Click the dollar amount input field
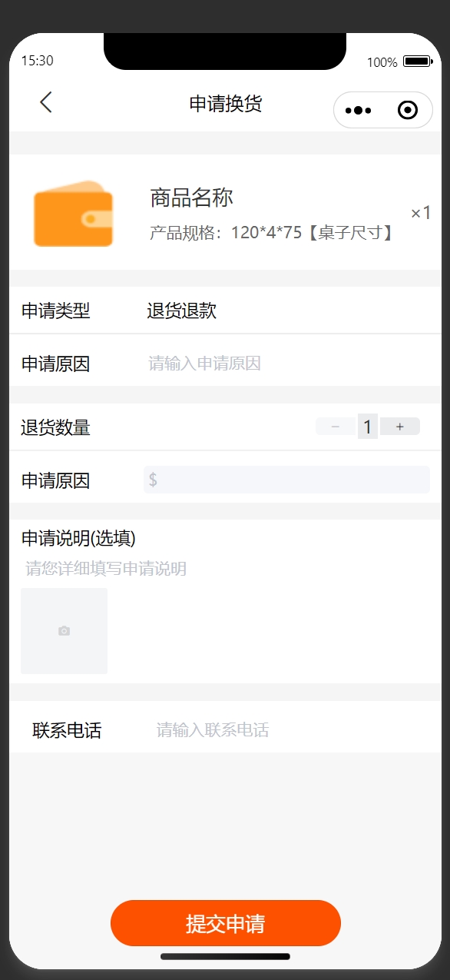Image resolution: width=450 pixels, height=980 pixels. click(286, 480)
